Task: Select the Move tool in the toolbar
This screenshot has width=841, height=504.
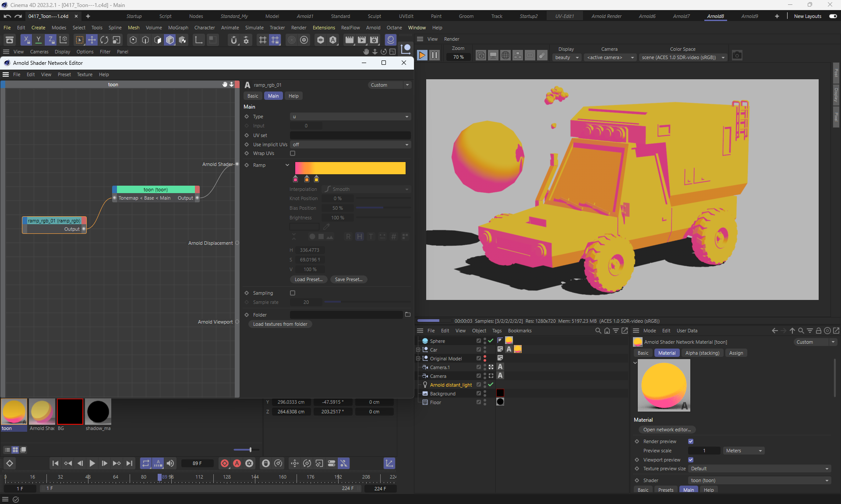Action: 92,40
